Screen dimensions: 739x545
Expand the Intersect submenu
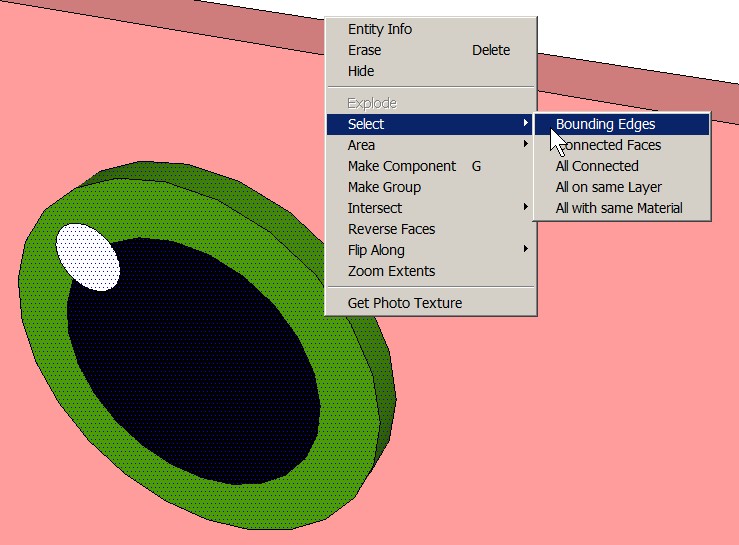(x=375, y=208)
